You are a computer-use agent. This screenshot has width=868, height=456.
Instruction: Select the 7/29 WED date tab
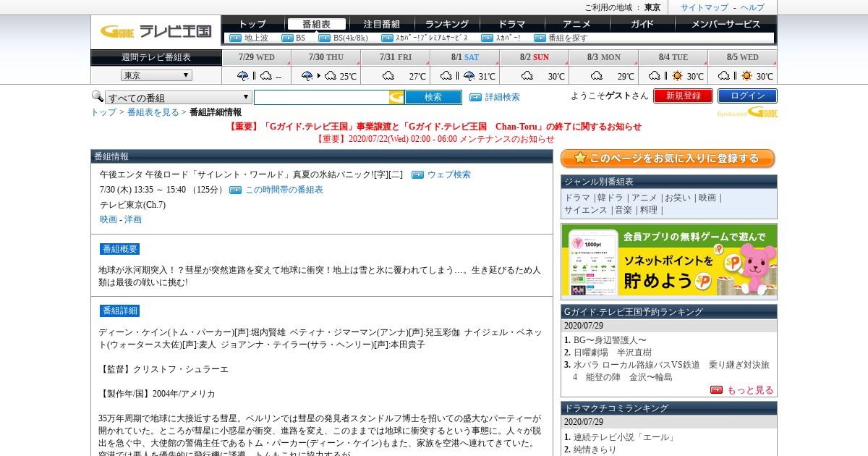click(x=256, y=57)
